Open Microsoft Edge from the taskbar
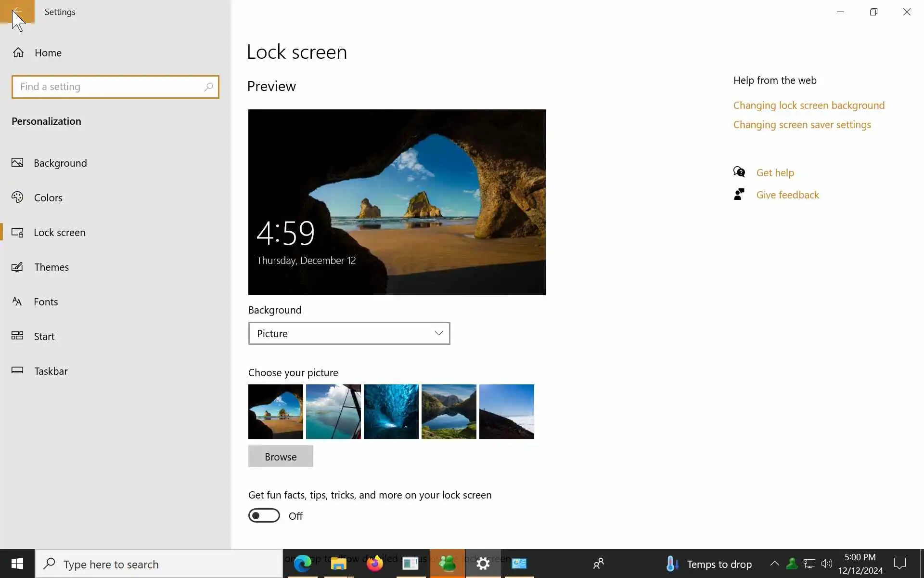Image resolution: width=924 pixels, height=578 pixels. pos(302,563)
